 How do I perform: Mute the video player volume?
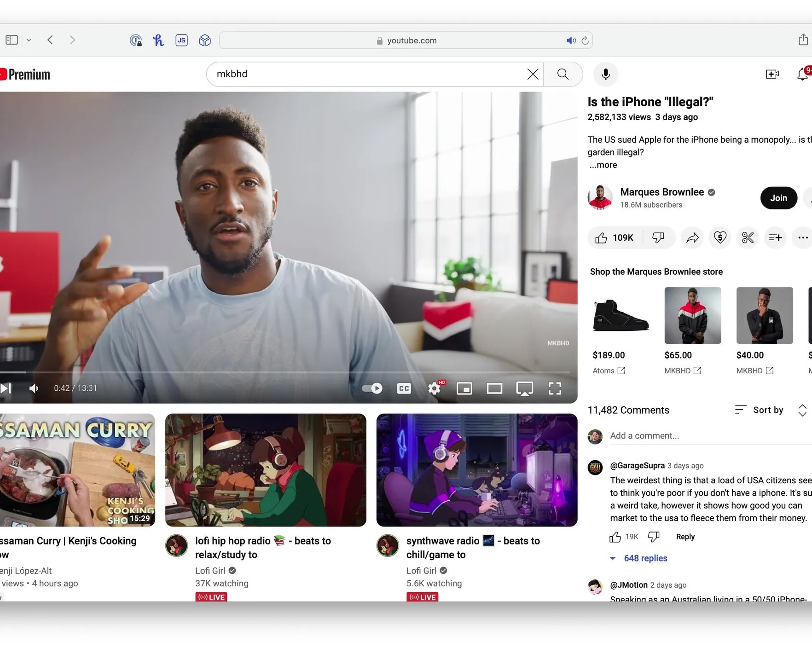click(x=34, y=388)
